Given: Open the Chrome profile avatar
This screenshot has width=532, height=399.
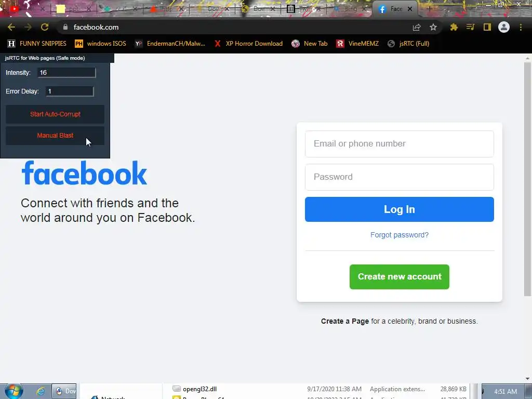Looking at the screenshot, I should click(x=504, y=27).
